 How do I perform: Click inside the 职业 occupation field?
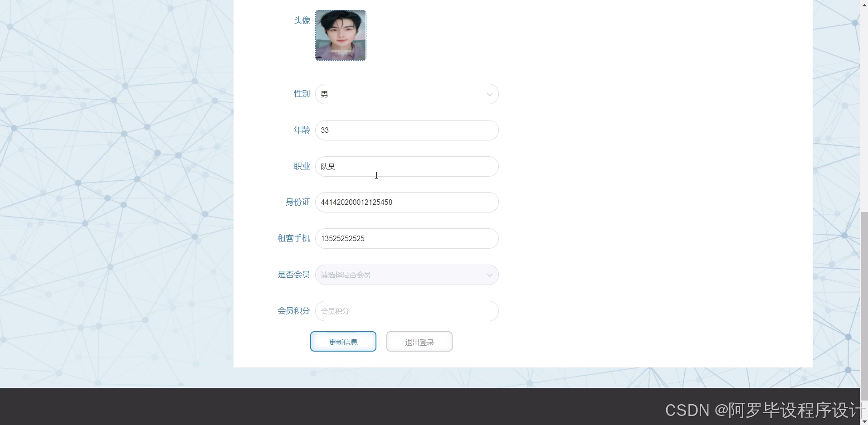(x=406, y=166)
